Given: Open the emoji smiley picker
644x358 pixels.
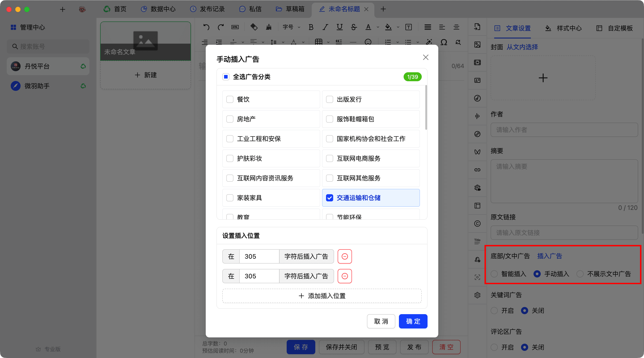Looking at the screenshot, I should pos(368,42).
